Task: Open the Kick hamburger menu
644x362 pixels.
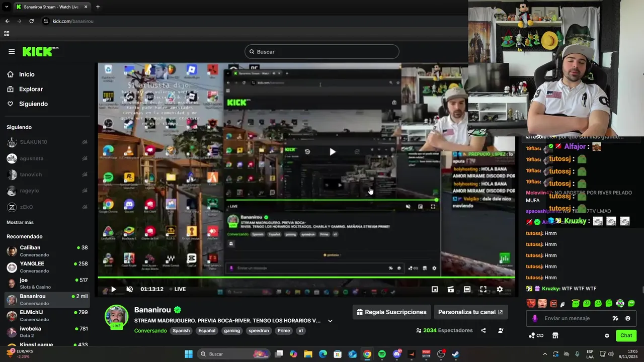Action: coord(12,51)
